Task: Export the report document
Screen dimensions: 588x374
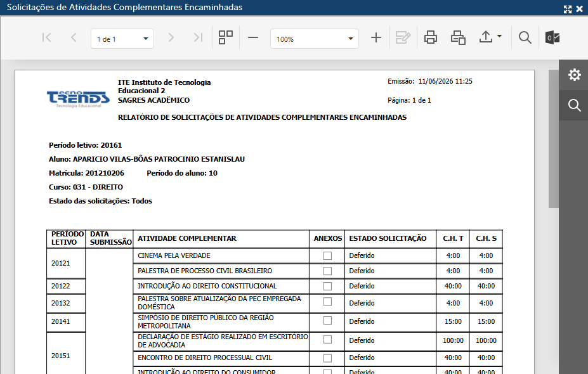Action: tap(486, 37)
